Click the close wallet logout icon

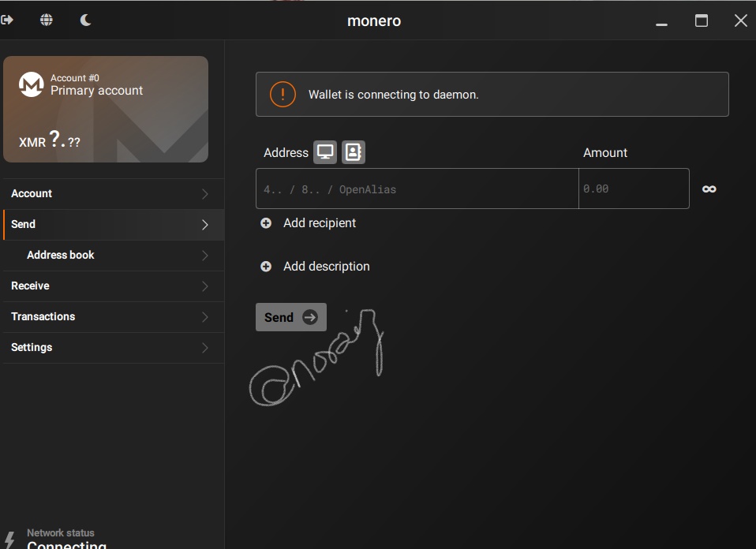click(x=7, y=20)
